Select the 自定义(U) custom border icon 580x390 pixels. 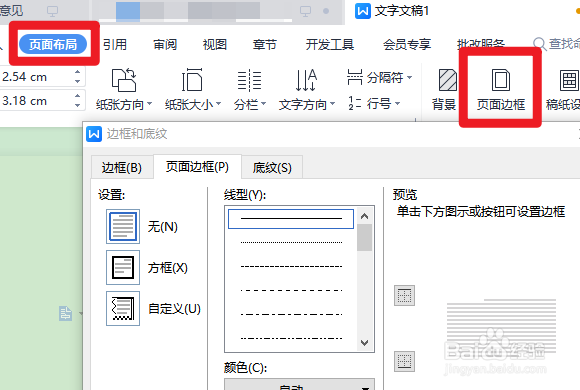pyautogui.click(x=123, y=308)
